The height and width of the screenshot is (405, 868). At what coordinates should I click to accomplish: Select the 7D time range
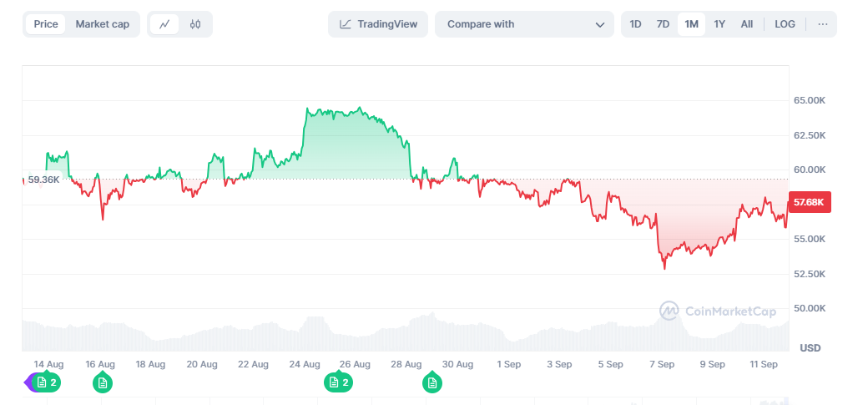pyautogui.click(x=663, y=24)
